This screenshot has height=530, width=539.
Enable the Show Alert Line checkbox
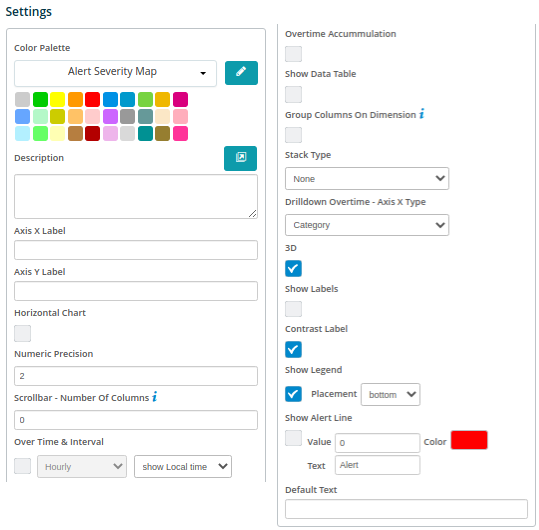[293, 438]
